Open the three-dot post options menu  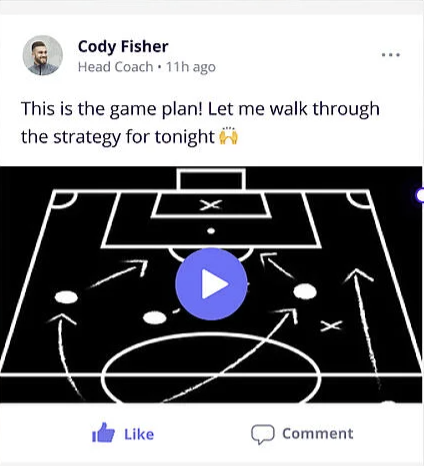coord(391,55)
